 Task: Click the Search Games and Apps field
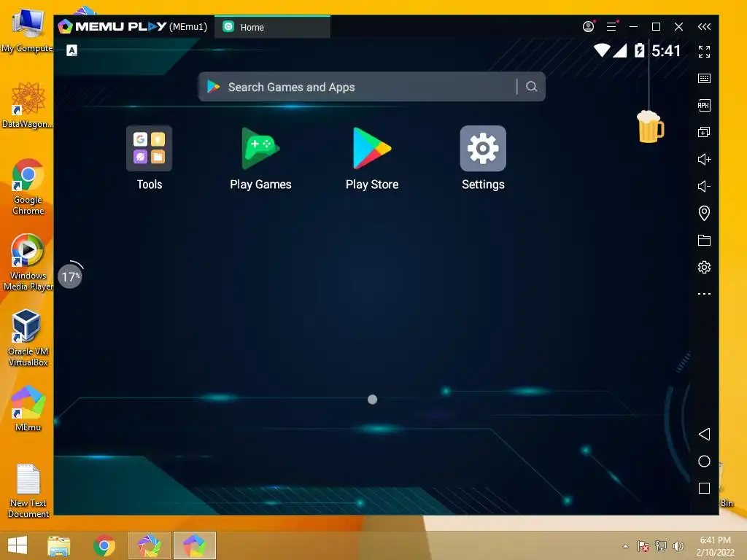371,87
